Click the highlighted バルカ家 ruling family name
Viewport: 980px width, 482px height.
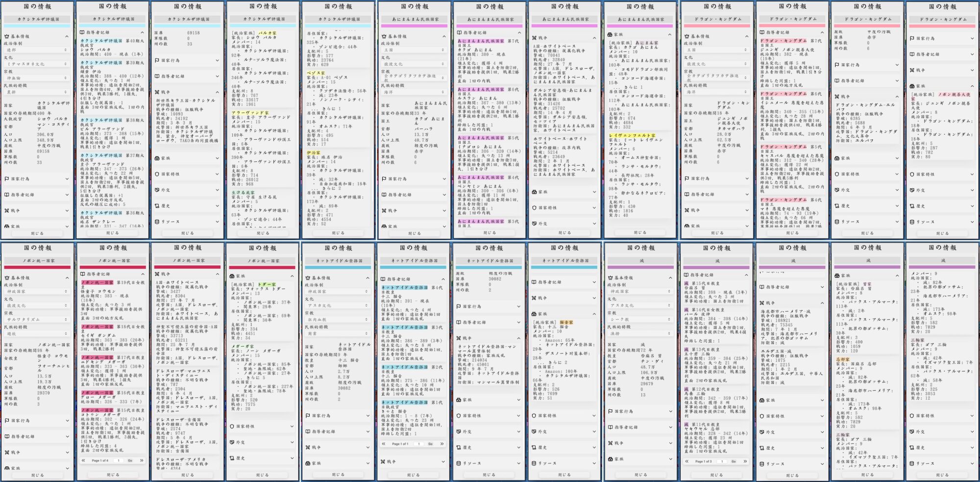[x=267, y=33]
